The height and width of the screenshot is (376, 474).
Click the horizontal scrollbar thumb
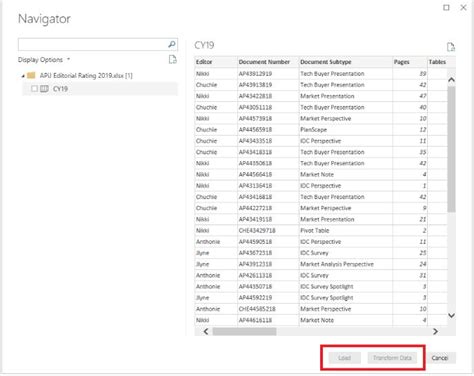point(244,331)
